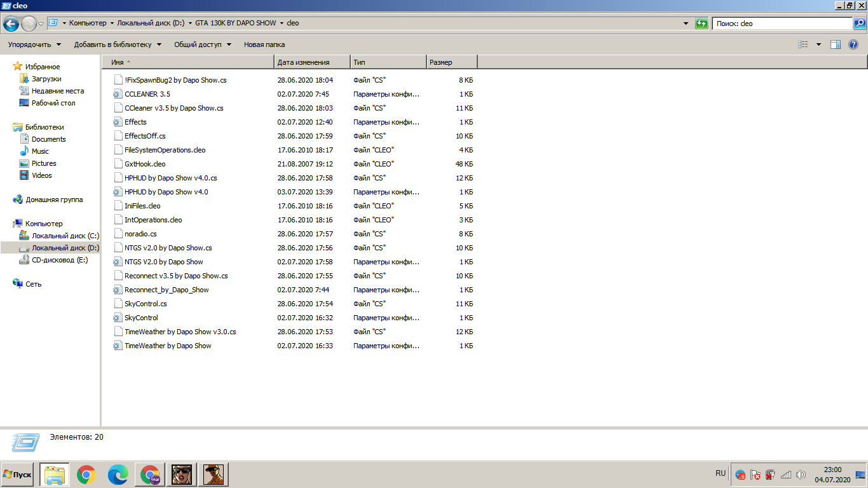Open Добавить в библиотеку menu
This screenshot has width=868, height=488.
(x=118, y=44)
